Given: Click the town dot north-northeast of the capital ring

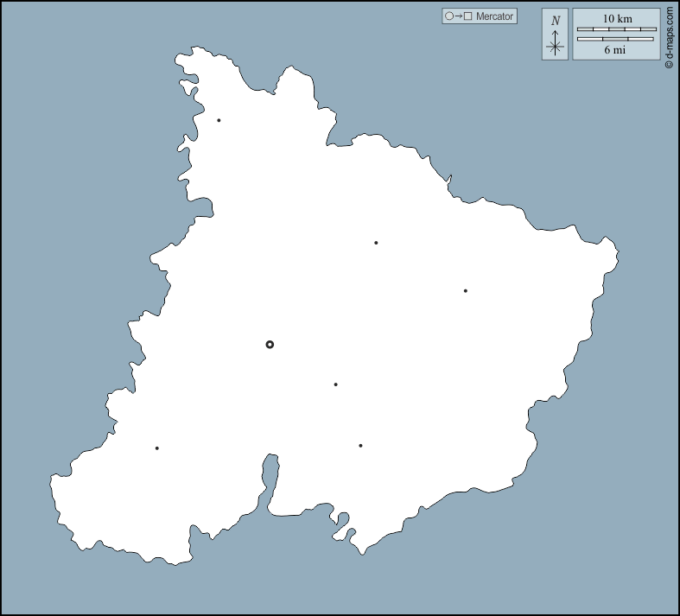Looking at the screenshot, I should (376, 243).
